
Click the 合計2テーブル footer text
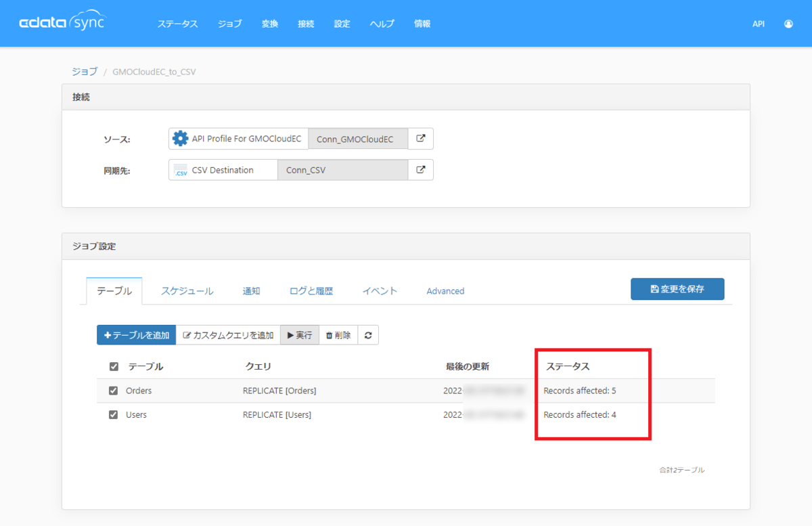pyautogui.click(x=682, y=470)
